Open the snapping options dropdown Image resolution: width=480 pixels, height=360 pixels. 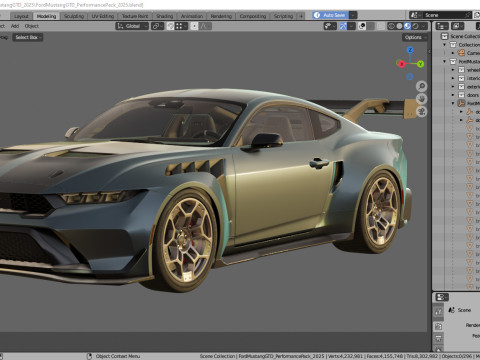[x=181, y=26]
